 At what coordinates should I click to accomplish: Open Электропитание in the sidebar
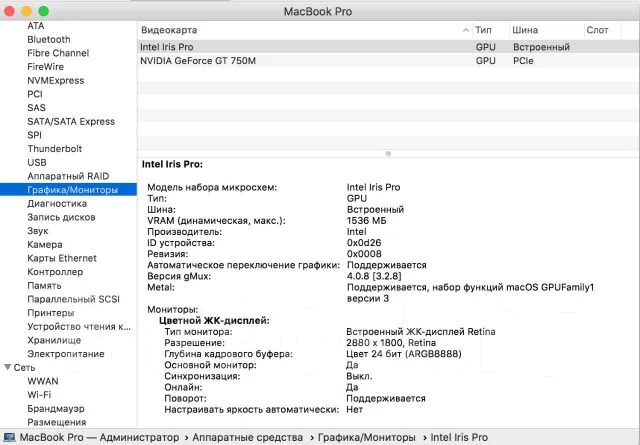click(66, 354)
